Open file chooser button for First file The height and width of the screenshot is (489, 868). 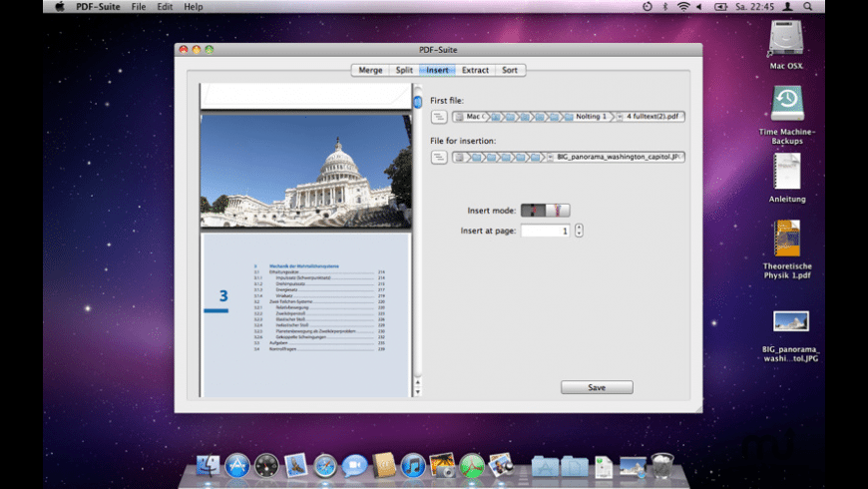tap(439, 117)
